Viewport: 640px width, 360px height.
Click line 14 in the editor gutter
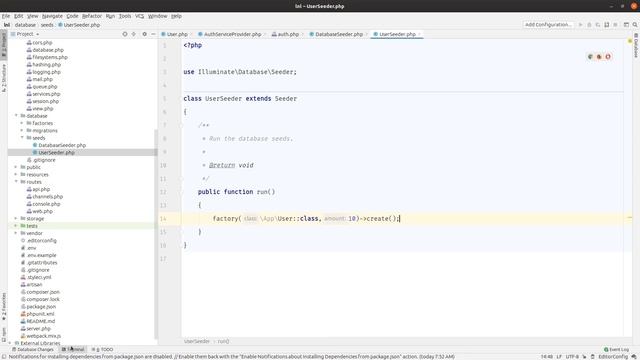[x=163, y=219]
